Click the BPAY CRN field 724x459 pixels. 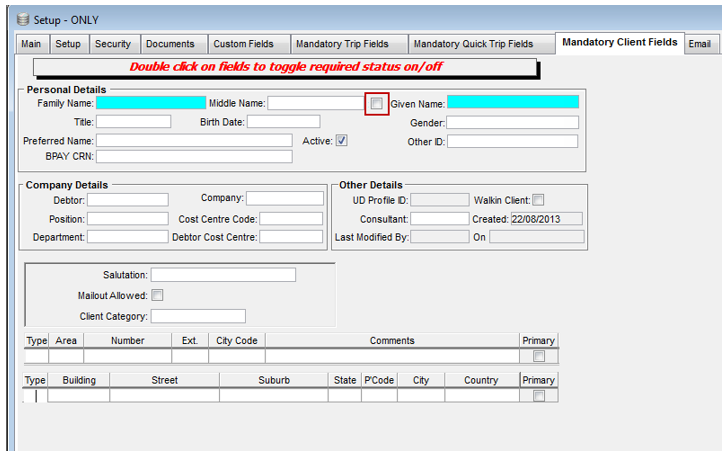[x=194, y=157]
